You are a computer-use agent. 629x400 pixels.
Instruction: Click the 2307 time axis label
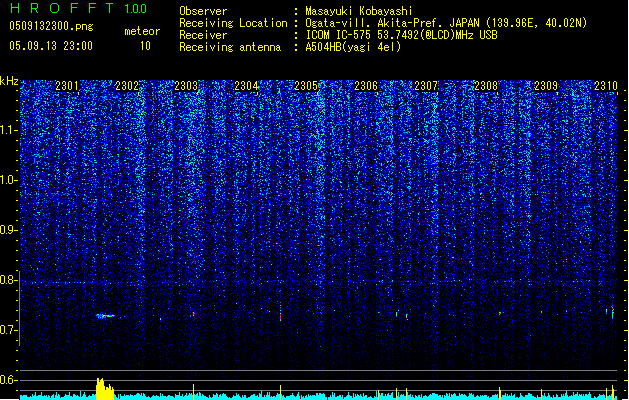click(x=426, y=85)
